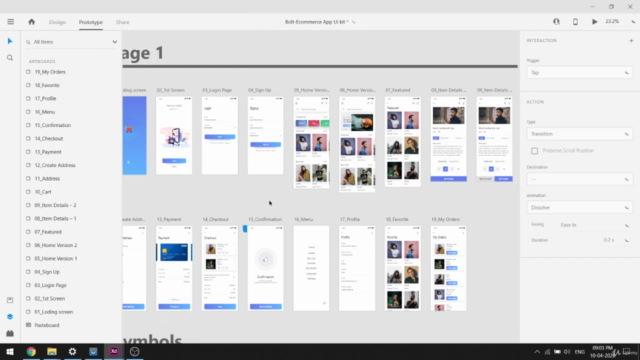Activate the Select arrow tool
The image size is (640, 360).
10,41
